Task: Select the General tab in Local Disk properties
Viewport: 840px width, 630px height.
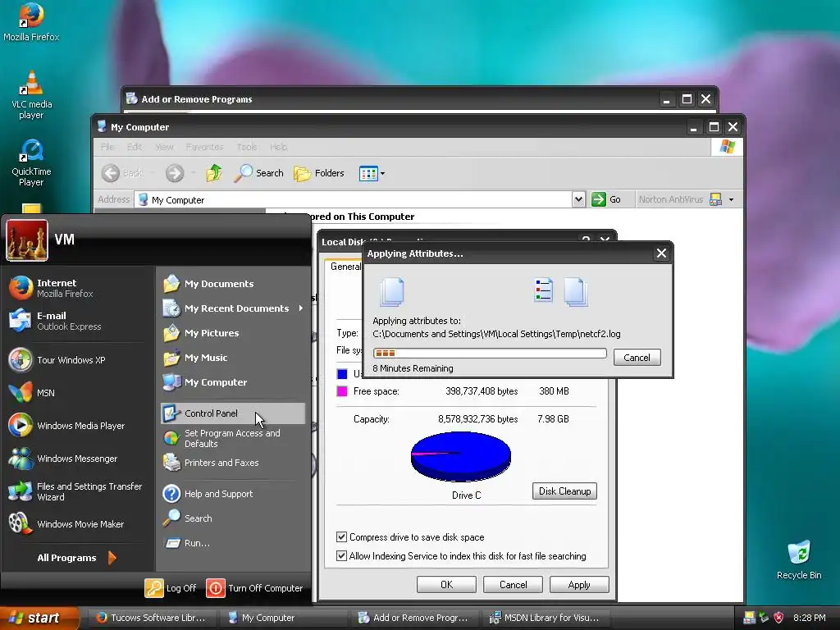Action: click(344, 267)
